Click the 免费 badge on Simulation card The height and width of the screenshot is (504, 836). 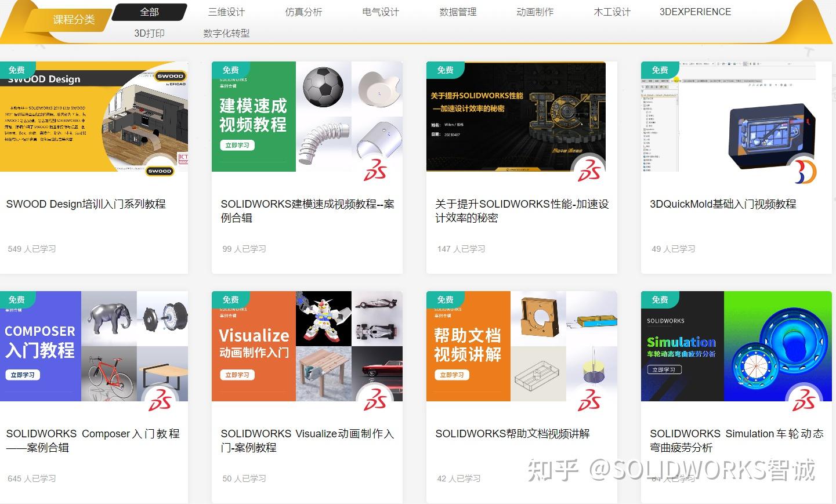pyautogui.click(x=660, y=299)
